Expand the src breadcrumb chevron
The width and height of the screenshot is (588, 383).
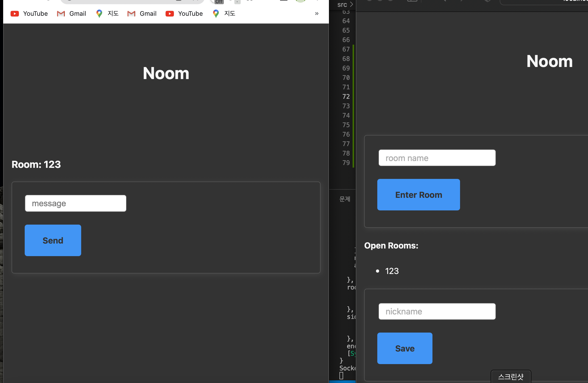click(351, 4)
